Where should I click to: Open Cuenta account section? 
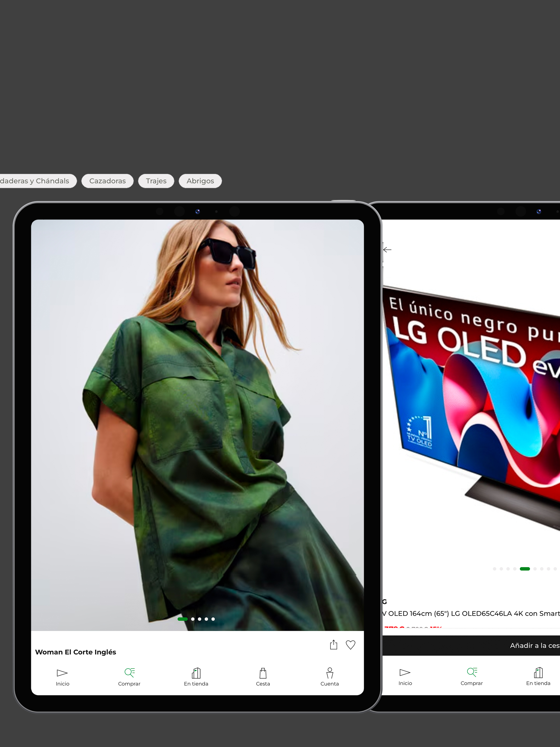[x=329, y=677]
